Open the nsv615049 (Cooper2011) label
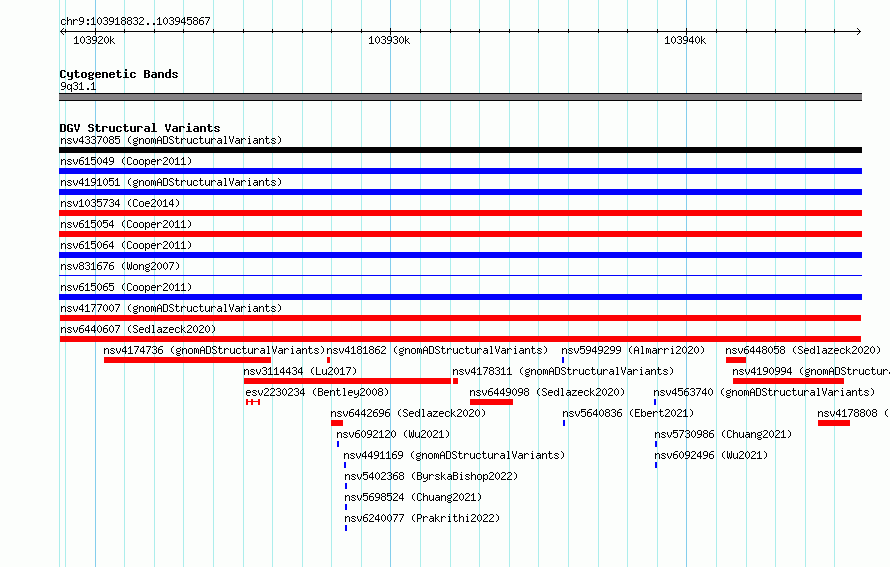Screen dimensions: 890x567 pos(126,161)
